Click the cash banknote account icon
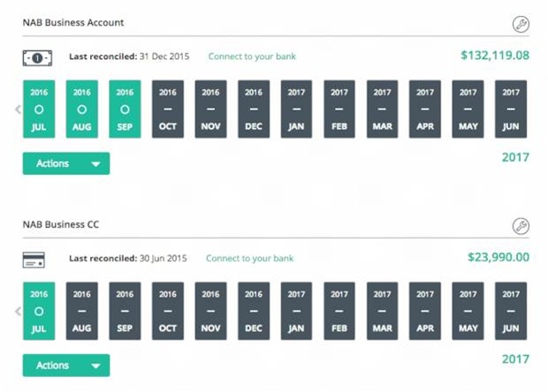The height and width of the screenshot is (392, 548). click(37, 58)
